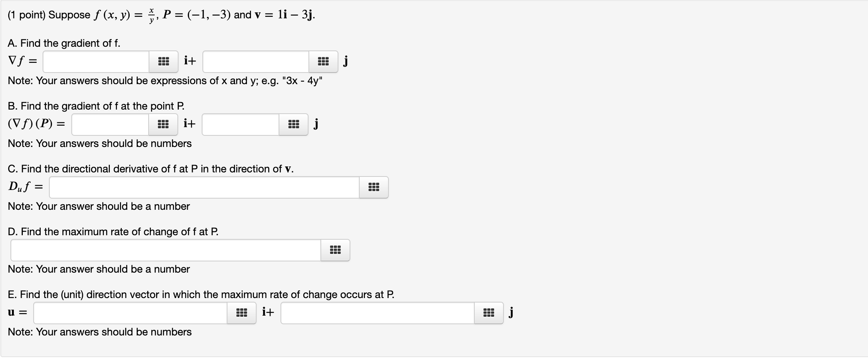Click the note about expressions of x and y
Screen dimensions: 868x359
(165, 80)
